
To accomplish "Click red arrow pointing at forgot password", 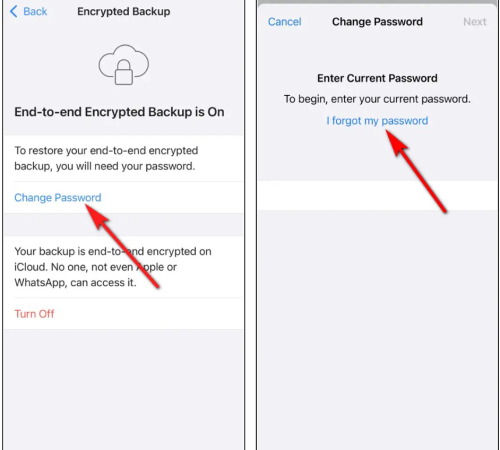I will click(x=416, y=171).
